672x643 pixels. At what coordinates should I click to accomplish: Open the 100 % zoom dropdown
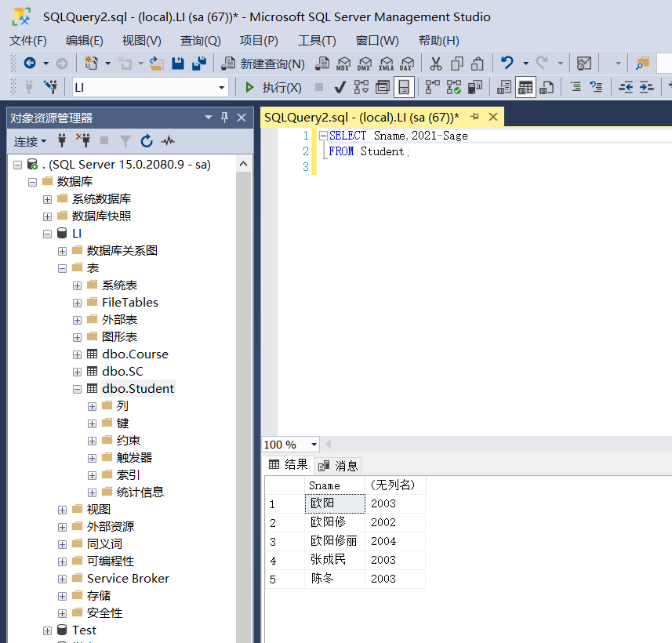pyautogui.click(x=314, y=445)
